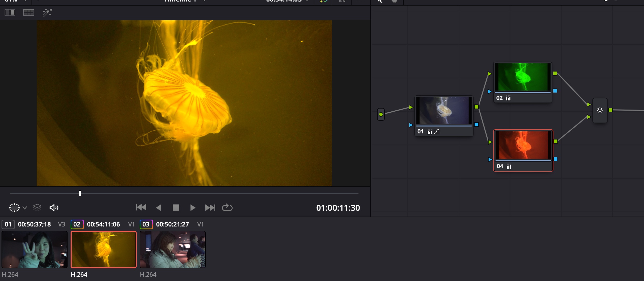The height and width of the screenshot is (281, 644).
Task: Click the magic wand highlight icon
Action: 47,12
